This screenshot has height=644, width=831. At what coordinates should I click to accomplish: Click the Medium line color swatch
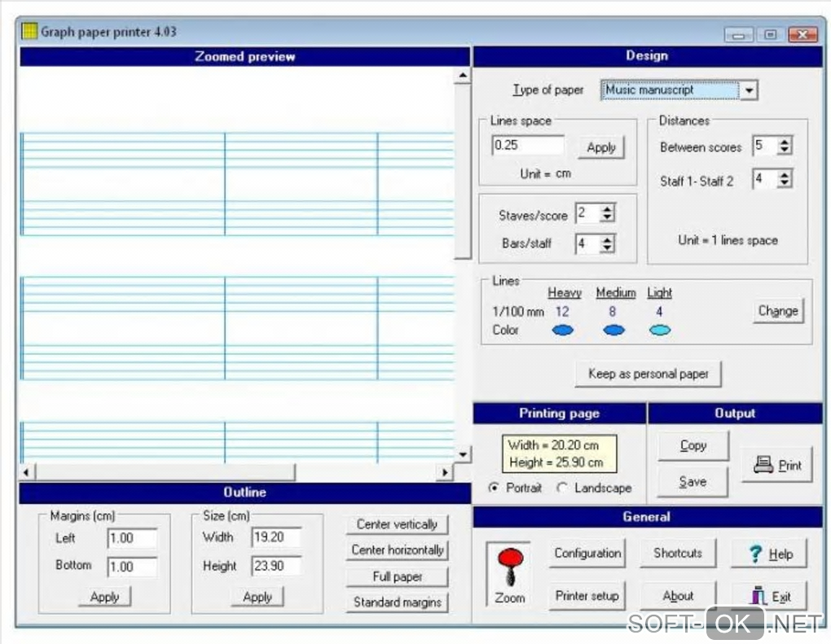[614, 330]
